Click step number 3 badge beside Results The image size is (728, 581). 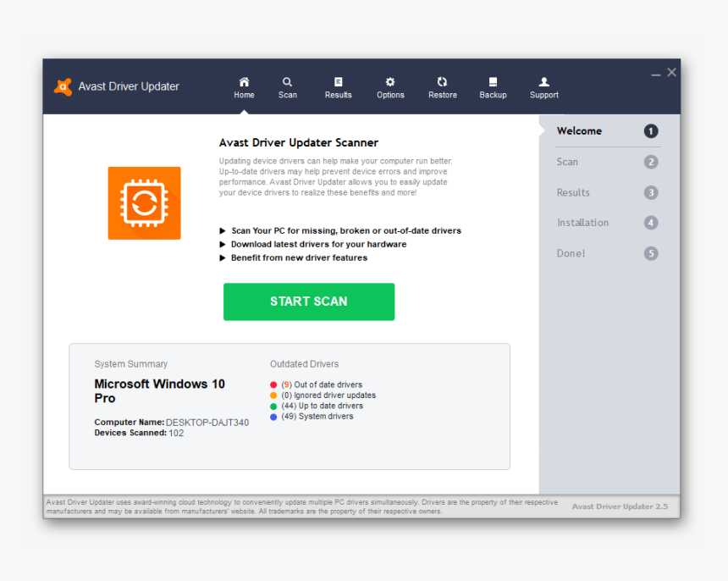pos(650,192)
